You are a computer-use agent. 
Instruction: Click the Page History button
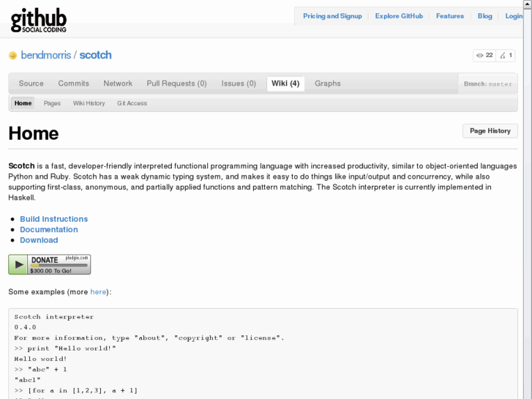pos(490,131)
